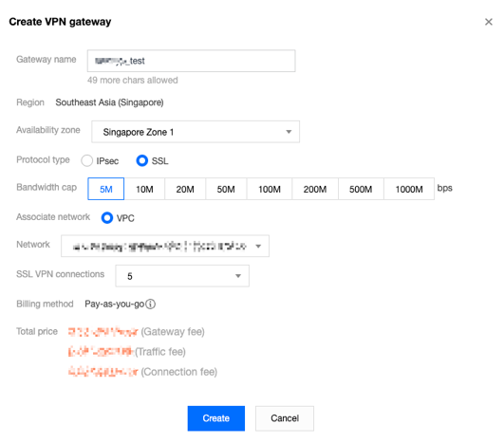Select the 1000M bandwidth cap

tap(409, 189)
